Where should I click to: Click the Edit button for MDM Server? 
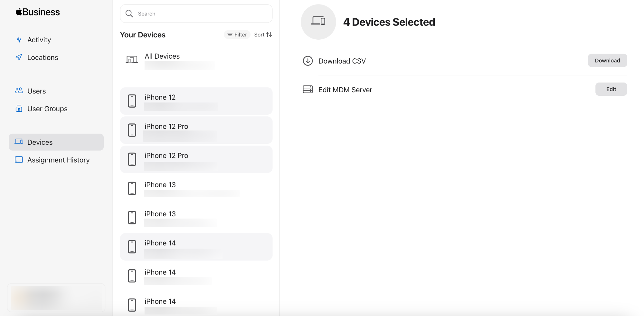611,89
